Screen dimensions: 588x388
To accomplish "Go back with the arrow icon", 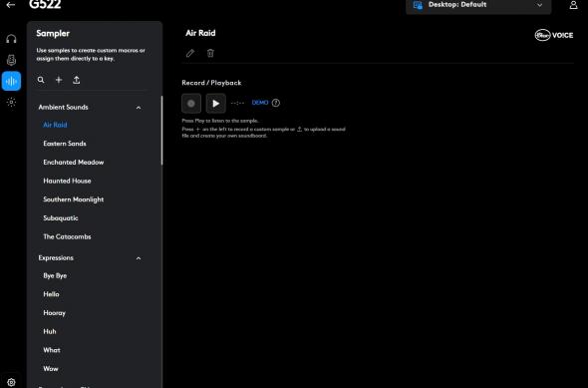I will (11, 5).
